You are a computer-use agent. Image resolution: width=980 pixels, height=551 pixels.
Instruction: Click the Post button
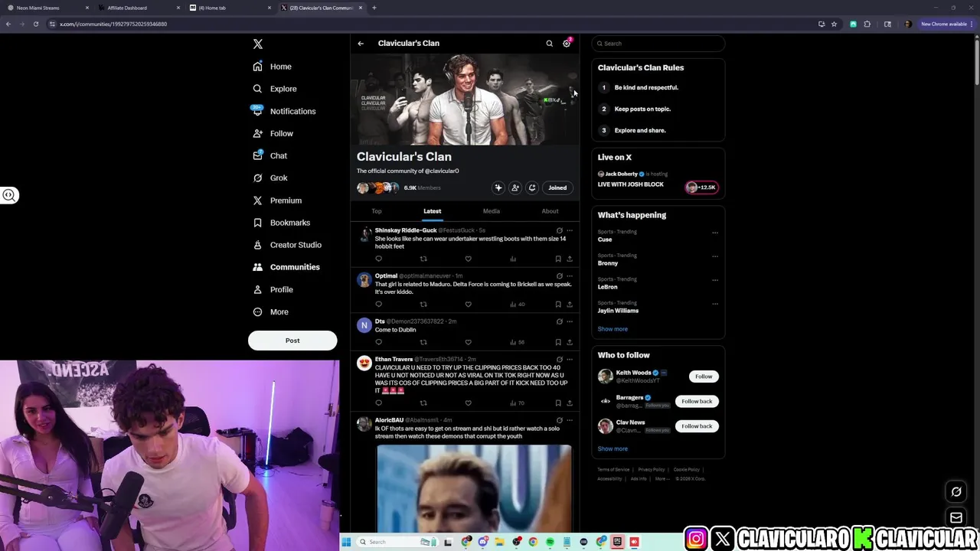pyautogui.click(x=292, y=341)
